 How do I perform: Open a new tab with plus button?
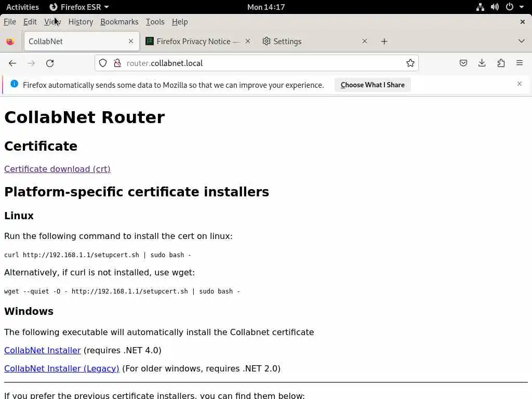(x=384, y=42)
